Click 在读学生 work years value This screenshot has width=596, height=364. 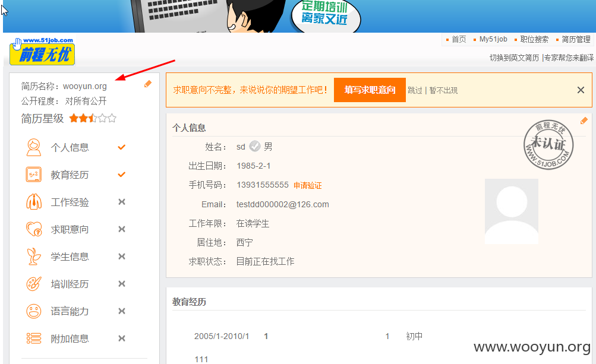pyautogui.click(x=253, y=223)
